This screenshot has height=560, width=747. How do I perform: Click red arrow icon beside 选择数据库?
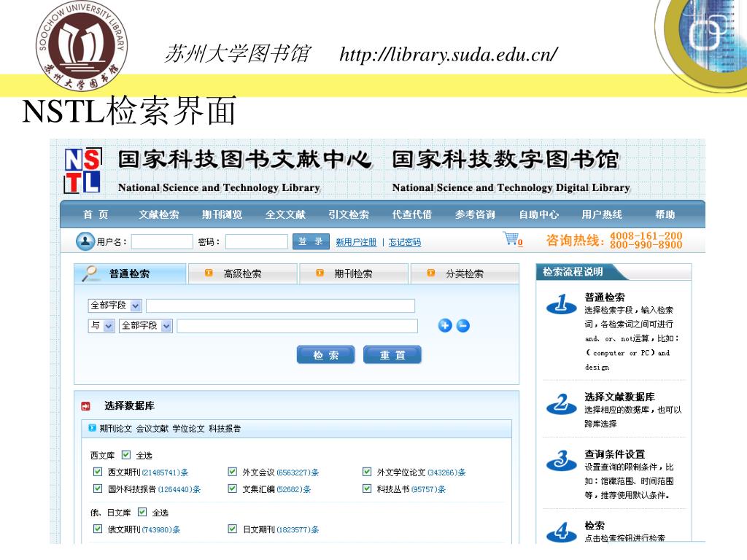(86, 406)
